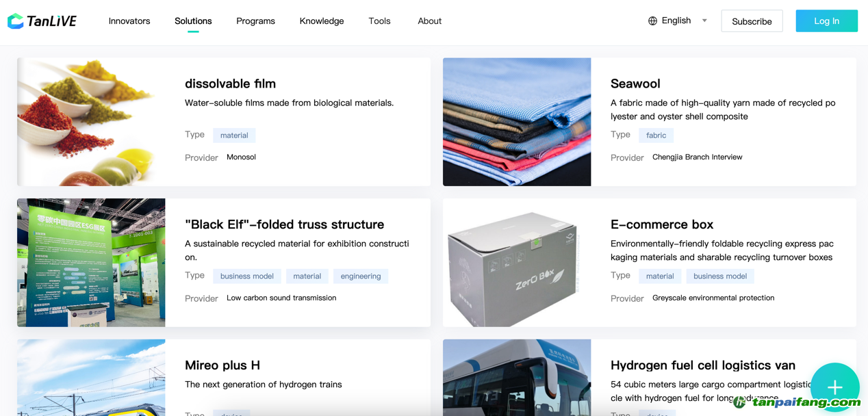The width and height of the screenshot is (868, 416).
Task: Choose business model tag on E-commerce box
Action: click(x=720, y=276)
